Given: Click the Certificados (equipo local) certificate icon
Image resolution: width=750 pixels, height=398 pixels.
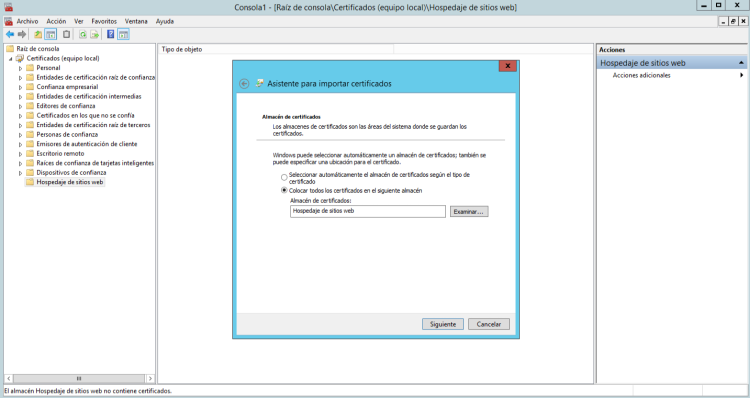Looking at the screenshot, I should (x=20, y=58).
